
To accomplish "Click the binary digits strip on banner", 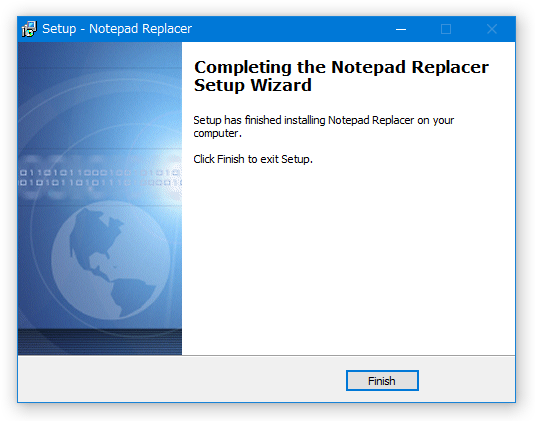I will point(100,178).
